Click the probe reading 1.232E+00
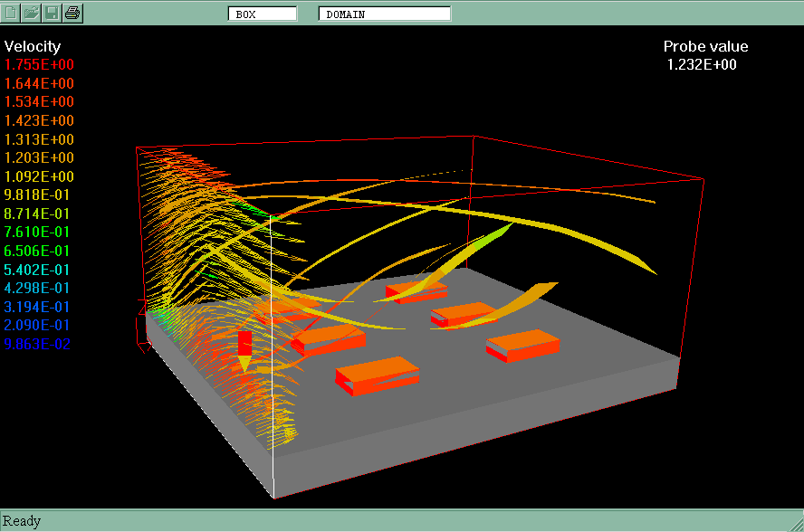This screenshot has width=804, height=532. tap(702, 64)
